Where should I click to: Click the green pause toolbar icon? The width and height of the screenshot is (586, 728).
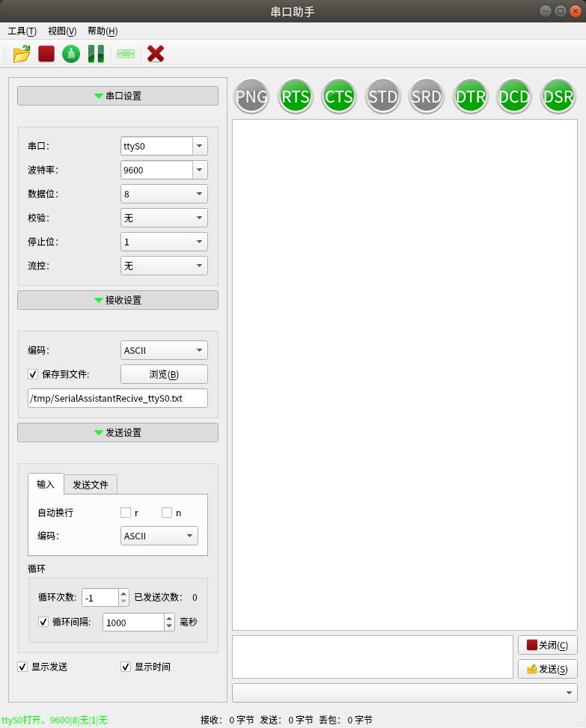pyautogui.click(x=96, y=54)
